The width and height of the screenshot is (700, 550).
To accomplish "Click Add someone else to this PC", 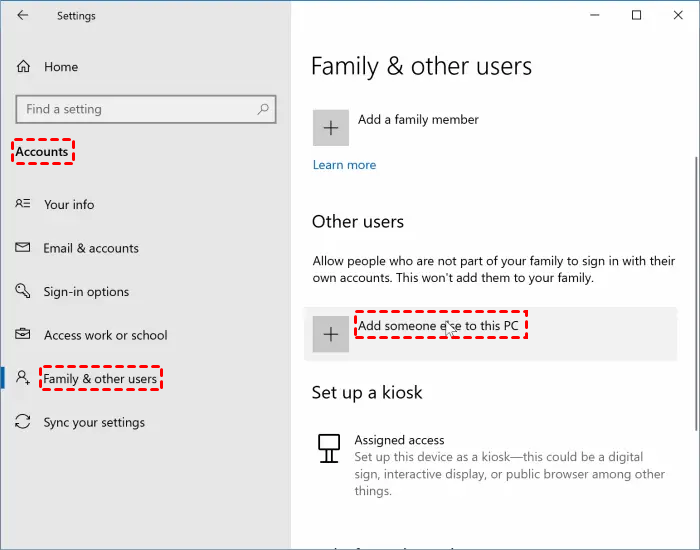I will click(440, 326).
